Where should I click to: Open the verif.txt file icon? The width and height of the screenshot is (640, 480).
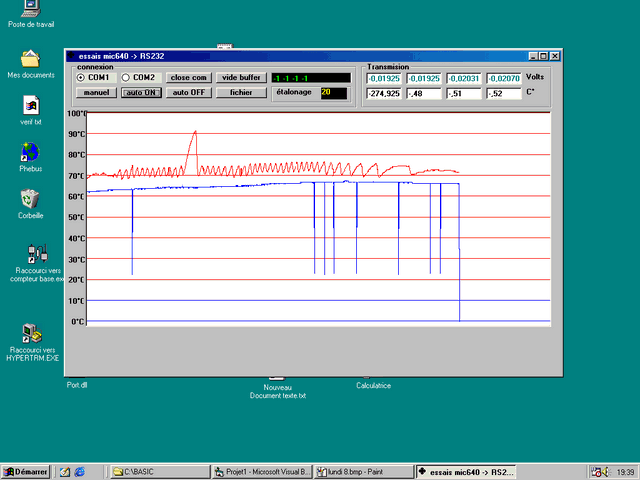(30, 105)
